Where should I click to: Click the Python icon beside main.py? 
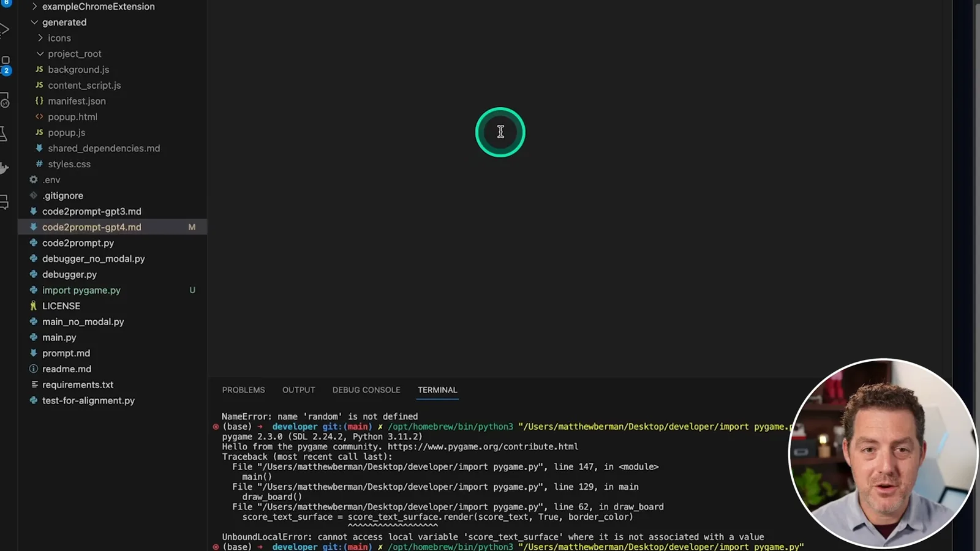coord(34,337)
